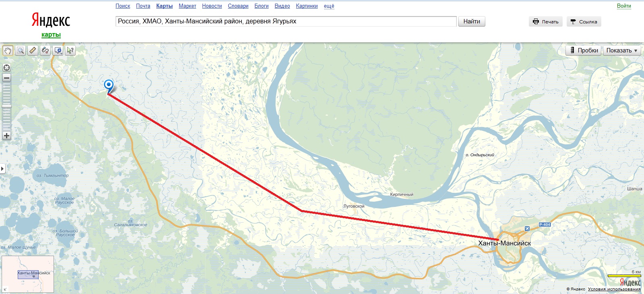
Task: Toggle the Пробки traffic layer
Action: [584, 50]
